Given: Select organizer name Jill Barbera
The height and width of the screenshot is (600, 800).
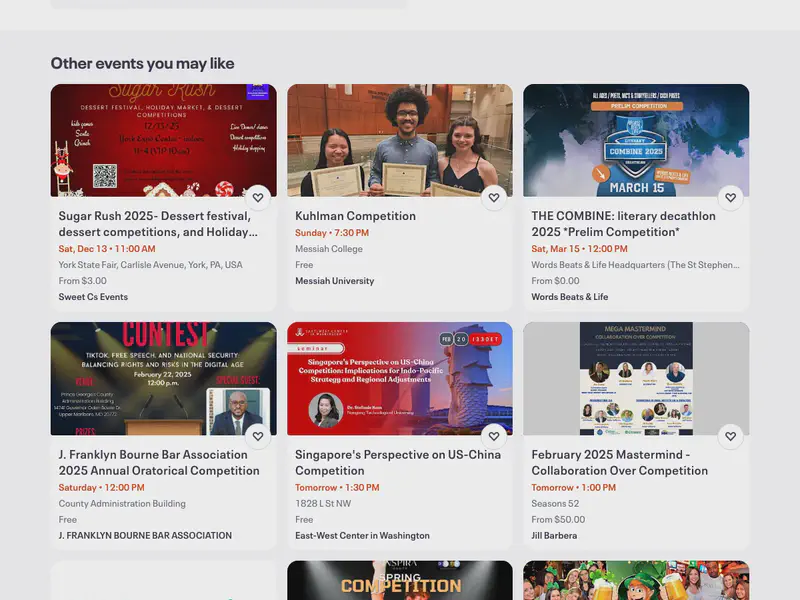Looking at the screenshot, I should coord(555,536).
